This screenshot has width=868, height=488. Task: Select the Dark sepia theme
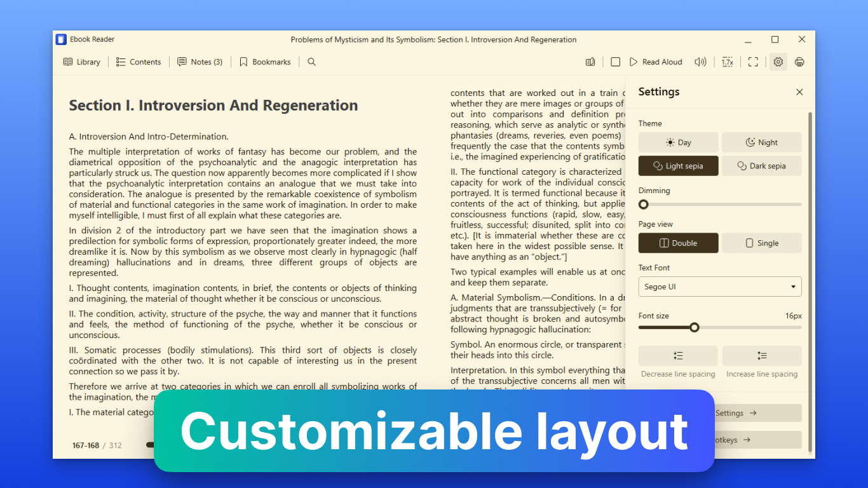click(x=761, y=166)
